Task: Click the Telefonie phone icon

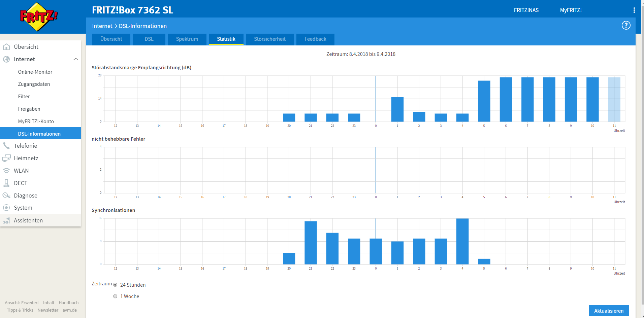Action: tap(6, 146)
